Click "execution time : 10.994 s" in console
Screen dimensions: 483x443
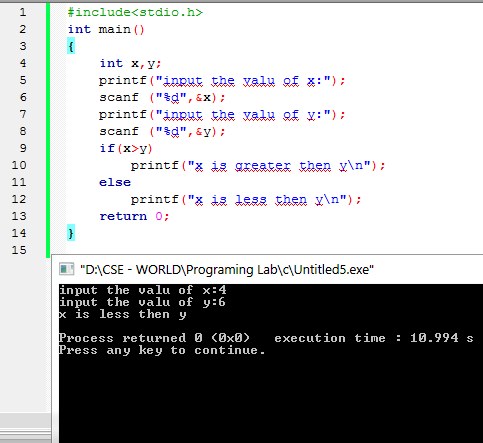tap(374, 338)
